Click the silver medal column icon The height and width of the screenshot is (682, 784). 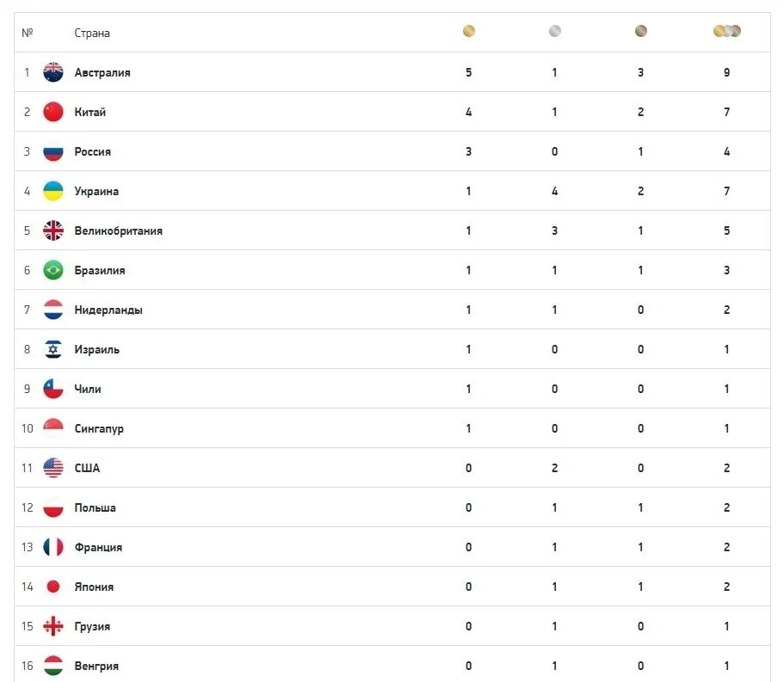click(x=554, y=31)
